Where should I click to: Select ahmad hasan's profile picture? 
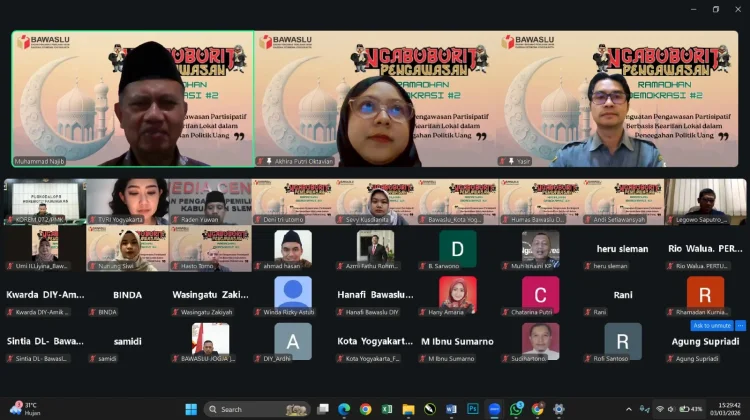[293, 247]
